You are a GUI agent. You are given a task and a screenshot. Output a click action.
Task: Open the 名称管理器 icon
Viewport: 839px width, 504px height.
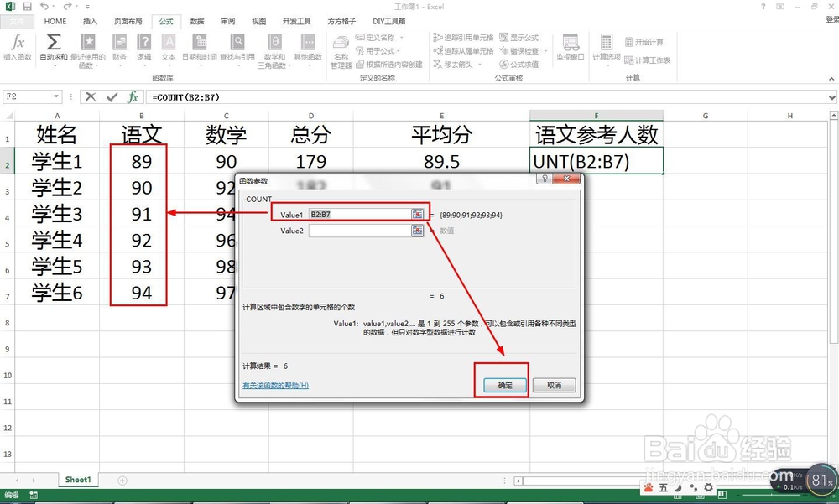click(x=341, y=43)
